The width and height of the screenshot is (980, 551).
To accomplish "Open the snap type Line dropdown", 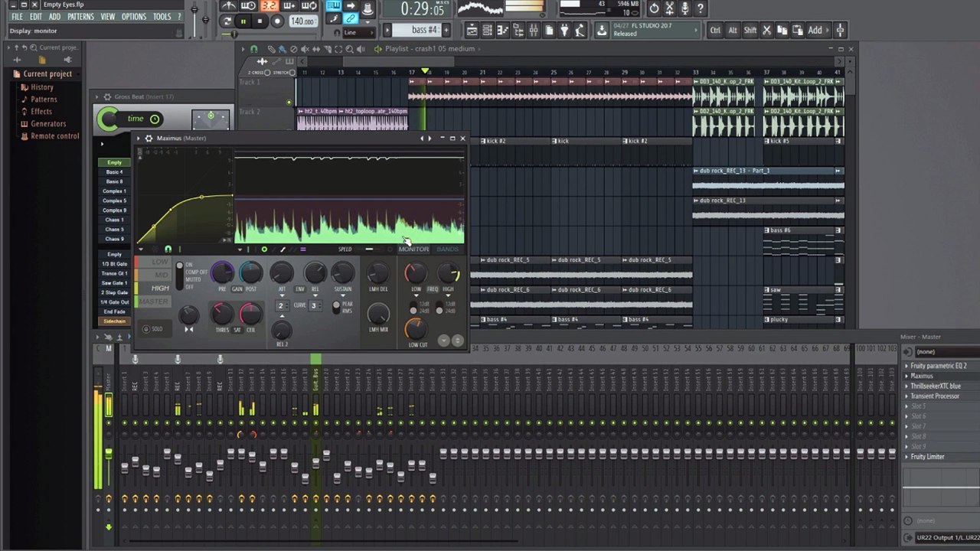I will click(x=360, y=32).
